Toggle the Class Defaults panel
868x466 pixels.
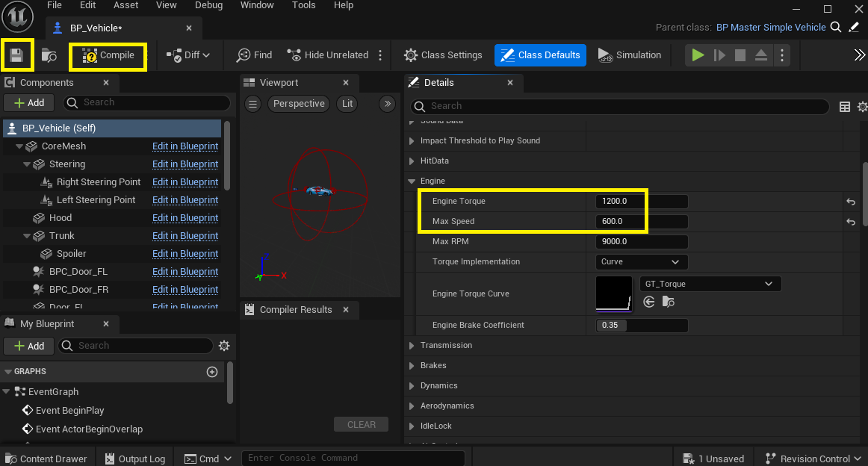[x=540, y=55]
